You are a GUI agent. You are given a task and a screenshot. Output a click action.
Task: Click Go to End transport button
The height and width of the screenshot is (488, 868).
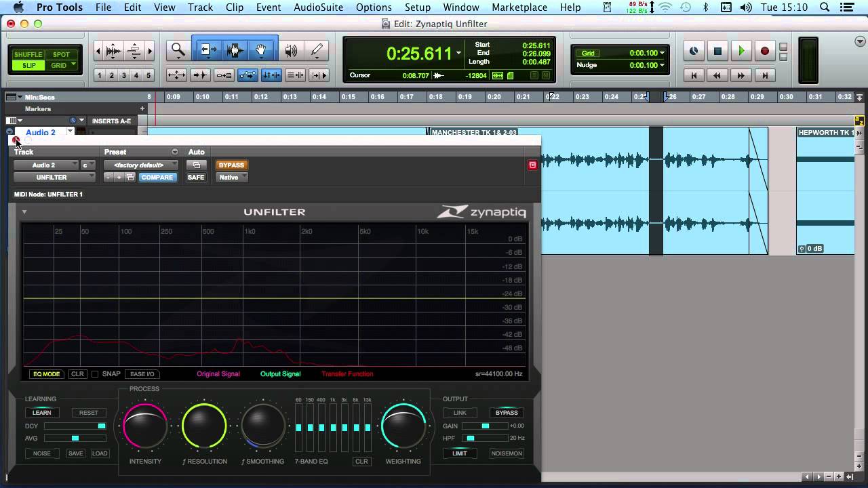coord(765,75)
